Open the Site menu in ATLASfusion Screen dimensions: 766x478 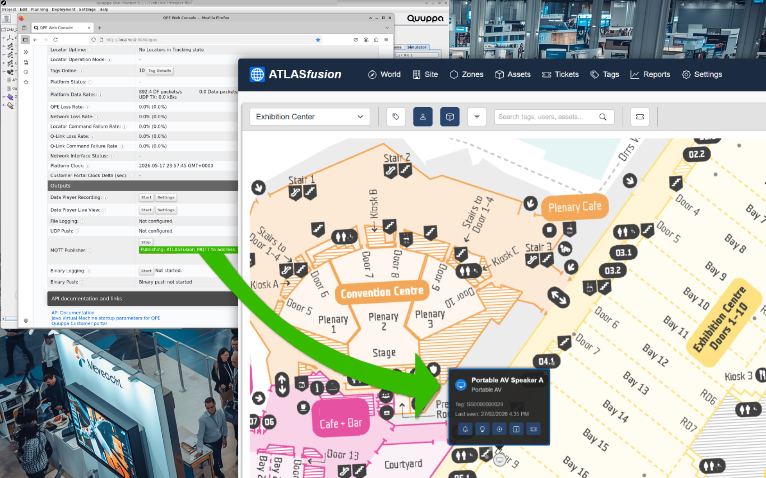(x=425, y=74)
